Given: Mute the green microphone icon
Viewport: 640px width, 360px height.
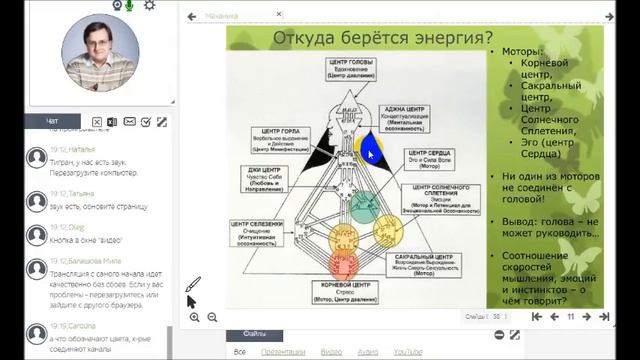Looking at the screenshot, I should coord(129,5).
